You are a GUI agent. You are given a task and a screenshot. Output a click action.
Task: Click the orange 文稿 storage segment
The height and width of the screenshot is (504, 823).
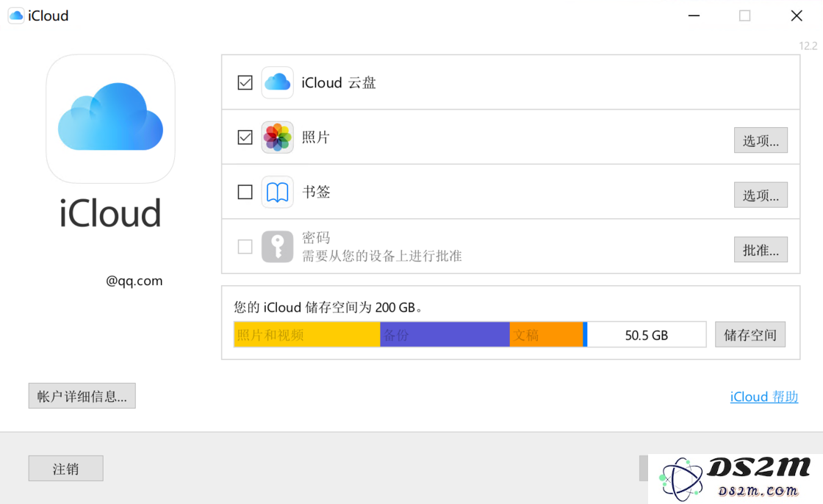click(x=547, y=334)
